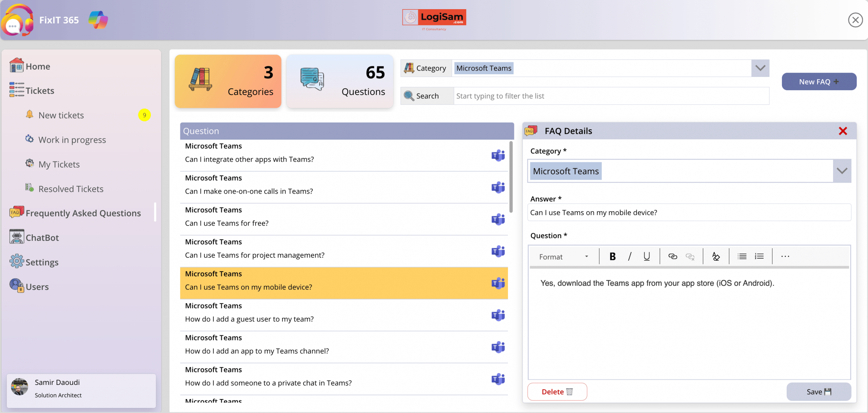
Task: Click inside the rich text editor body
Action: click(689, 324)
